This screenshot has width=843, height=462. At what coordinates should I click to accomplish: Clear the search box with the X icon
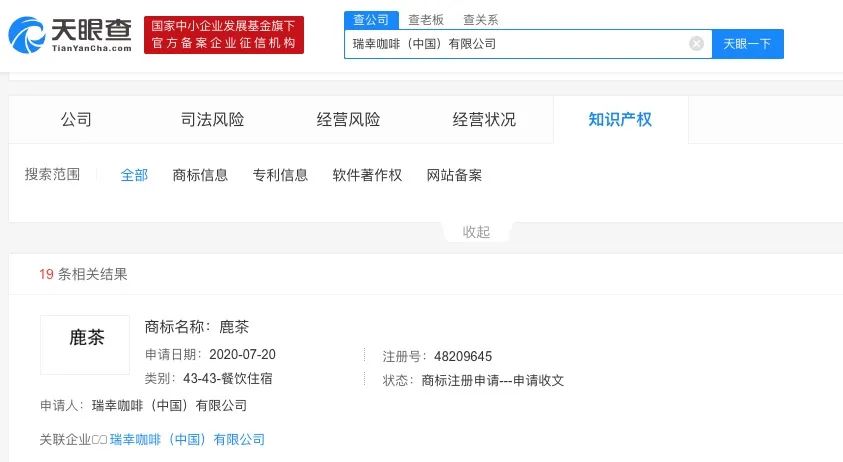696,44
